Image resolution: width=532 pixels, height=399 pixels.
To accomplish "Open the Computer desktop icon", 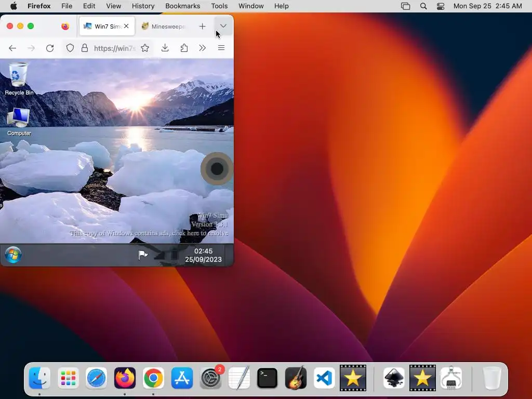I will pyautogui.click(x=19, y=122).
